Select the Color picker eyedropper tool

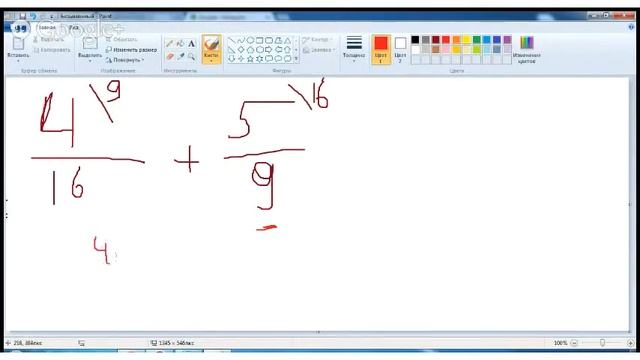180,56
